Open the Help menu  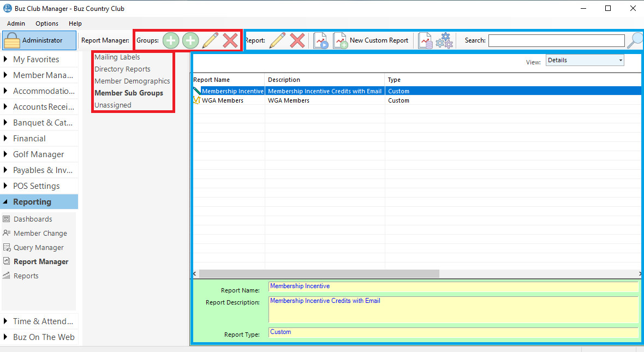[x=75, y=23]
